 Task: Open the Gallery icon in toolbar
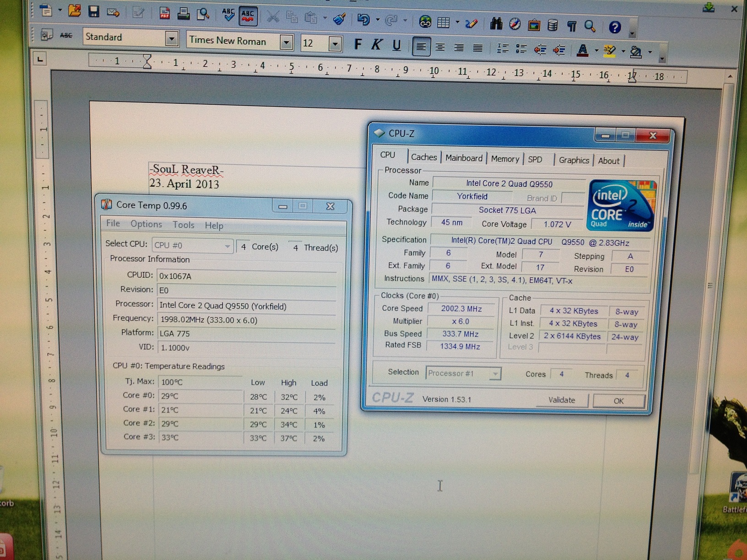[x=534, y=25]
